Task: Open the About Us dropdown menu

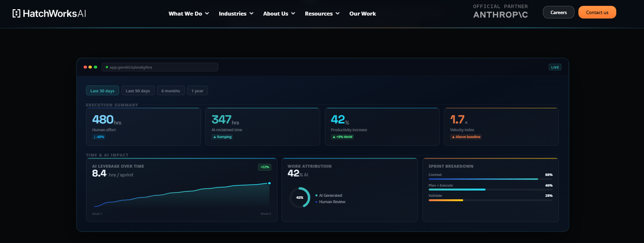Action: coord(279,14)
